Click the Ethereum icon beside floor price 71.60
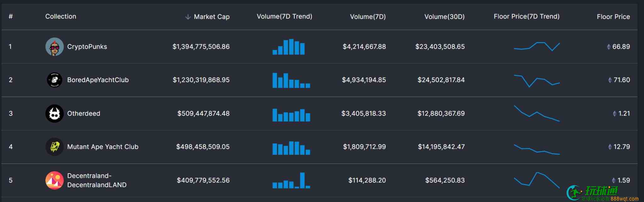 pos(610,80)
